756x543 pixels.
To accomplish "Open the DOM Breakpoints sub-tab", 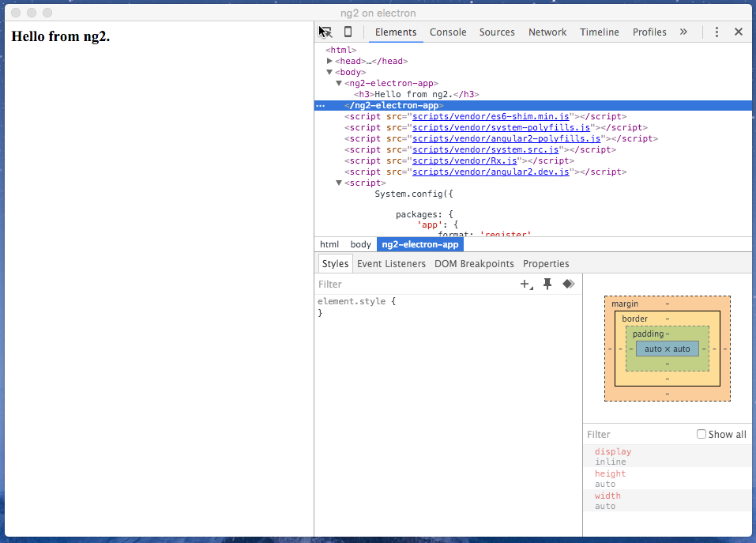I will (474, 264).
